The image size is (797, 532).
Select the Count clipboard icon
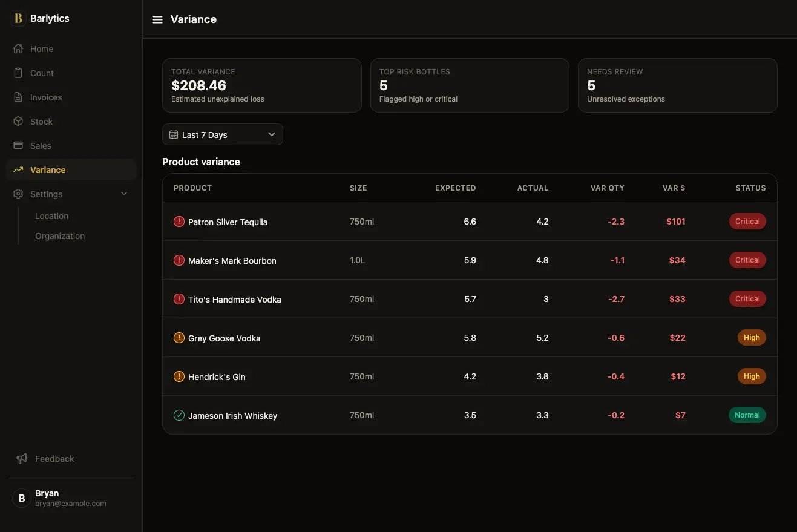[18, 73]
